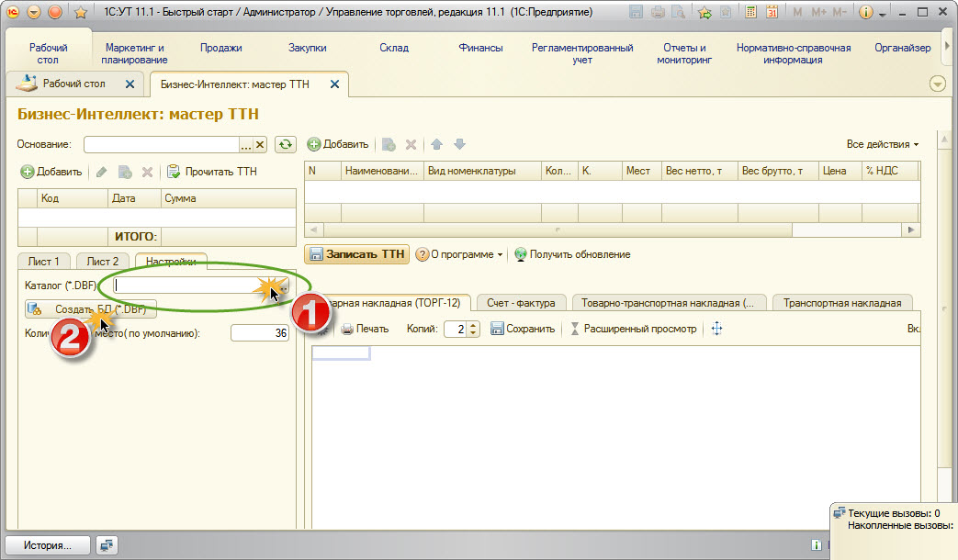
Task: Click the delete X icon in the left list toolbar
Action: point(147,173)
